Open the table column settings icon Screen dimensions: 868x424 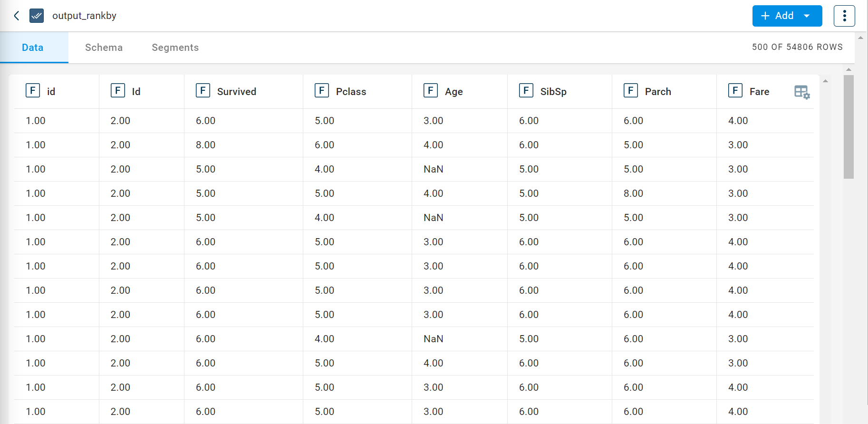(802, 92)
